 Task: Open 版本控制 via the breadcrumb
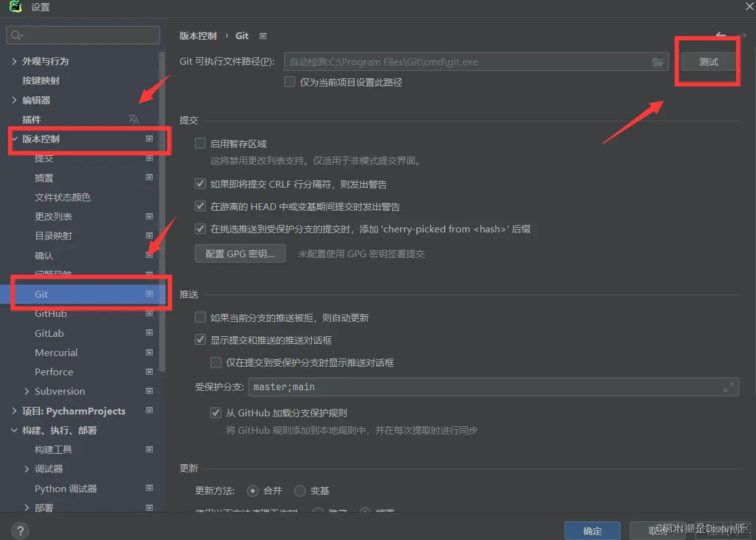[198, 35]
